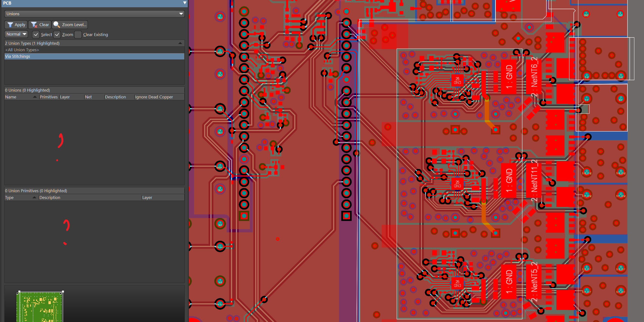
Task: Open Zoom Level magnifier button
Action: coord(70,24)
